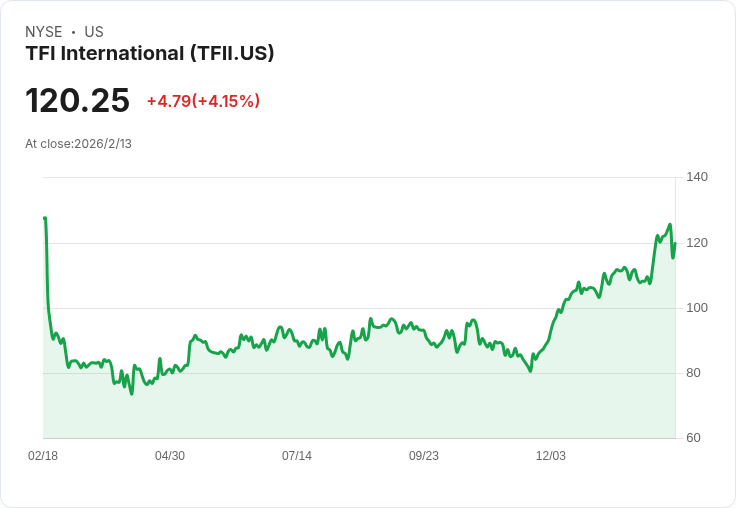This screenshot has height=508, width=736.
Task: Click the At close:2026/2/13 timestamp
Action: [x=78, y=143]
